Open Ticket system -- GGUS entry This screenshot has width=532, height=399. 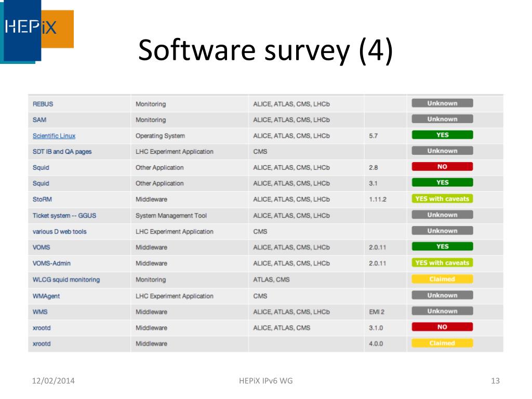click(64, 216)
